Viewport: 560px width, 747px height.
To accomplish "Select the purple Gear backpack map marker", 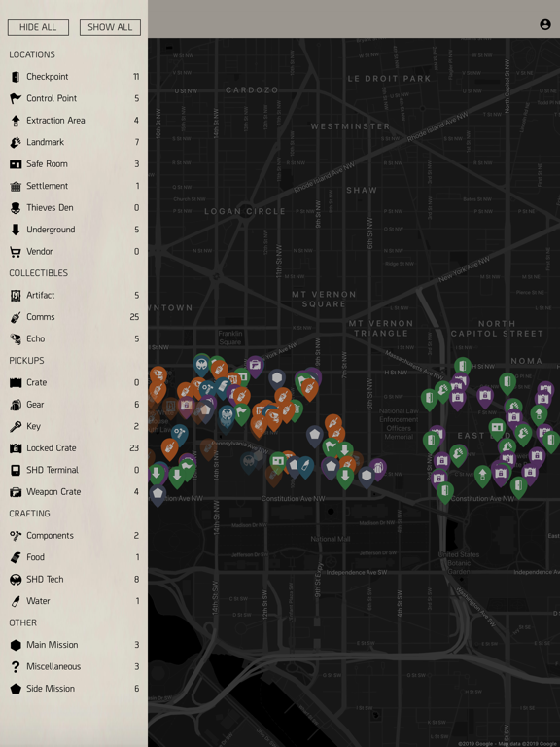I will [378, 468].
